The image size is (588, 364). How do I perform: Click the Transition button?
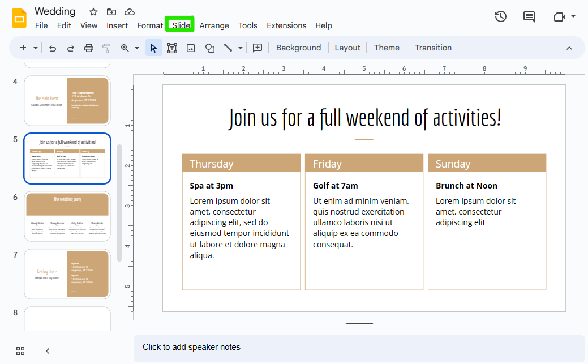(x=433, y=48)
